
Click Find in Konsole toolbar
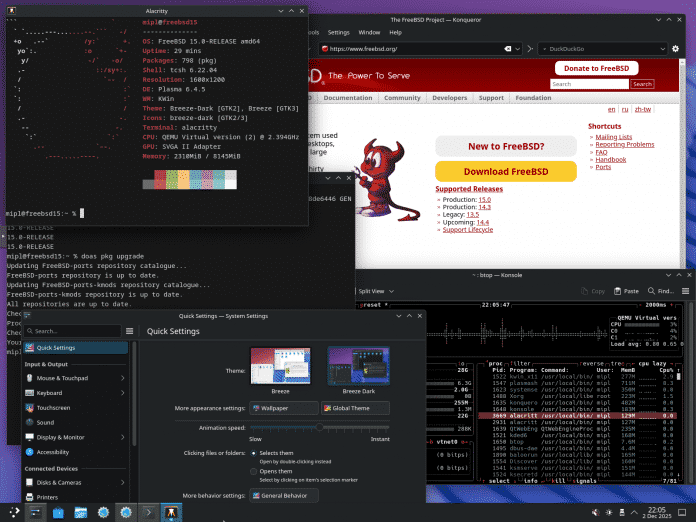[661, 291]
